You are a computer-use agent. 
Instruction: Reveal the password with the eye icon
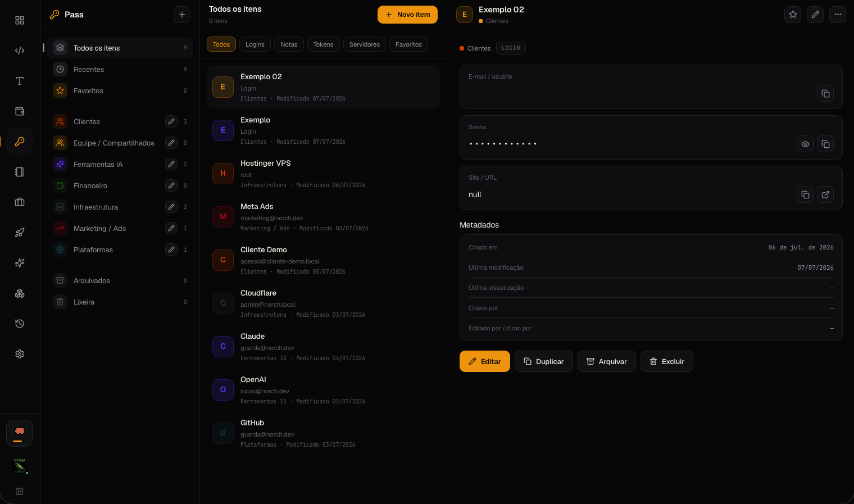tap(805, 144)
